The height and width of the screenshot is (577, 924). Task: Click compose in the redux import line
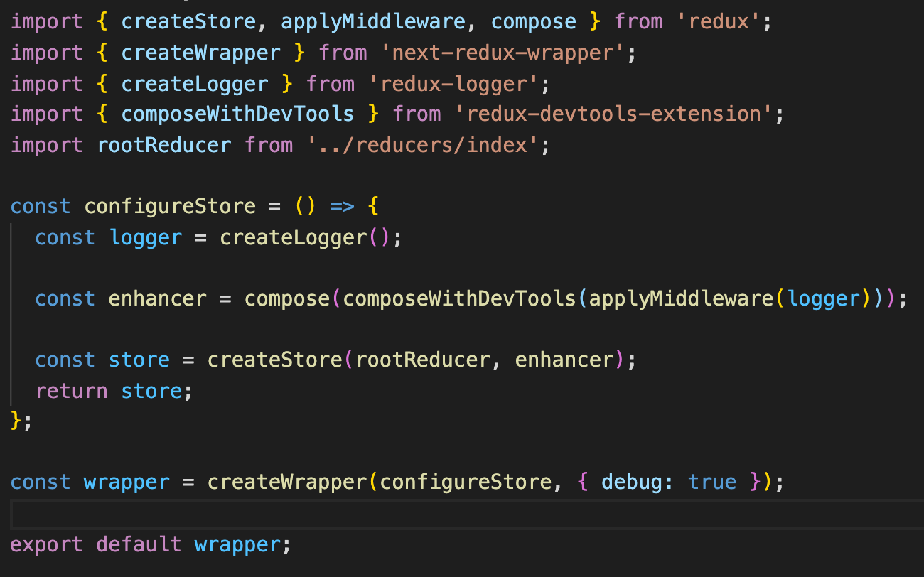[534, 21]
